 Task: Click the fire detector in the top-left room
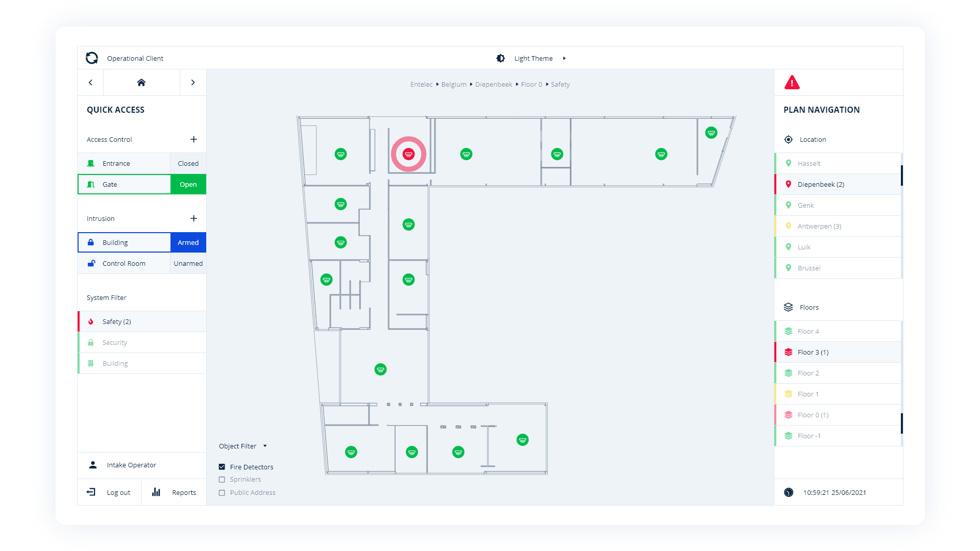pos(341,154)
